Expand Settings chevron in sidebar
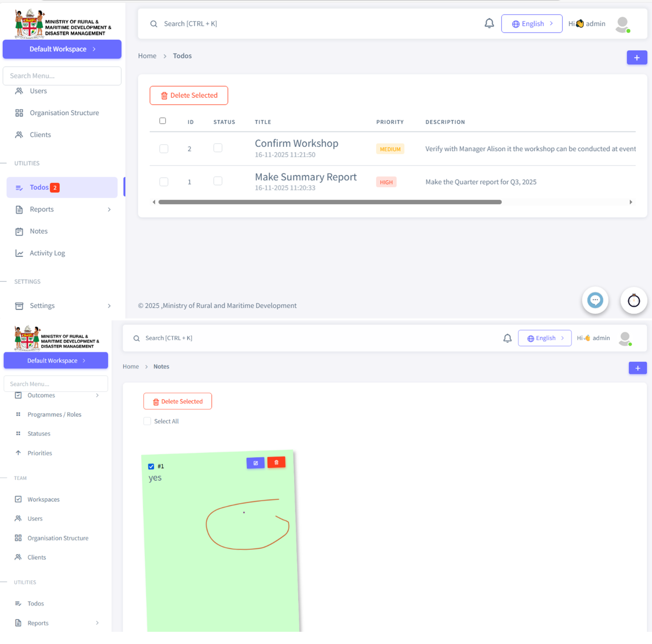 point(109,306)
